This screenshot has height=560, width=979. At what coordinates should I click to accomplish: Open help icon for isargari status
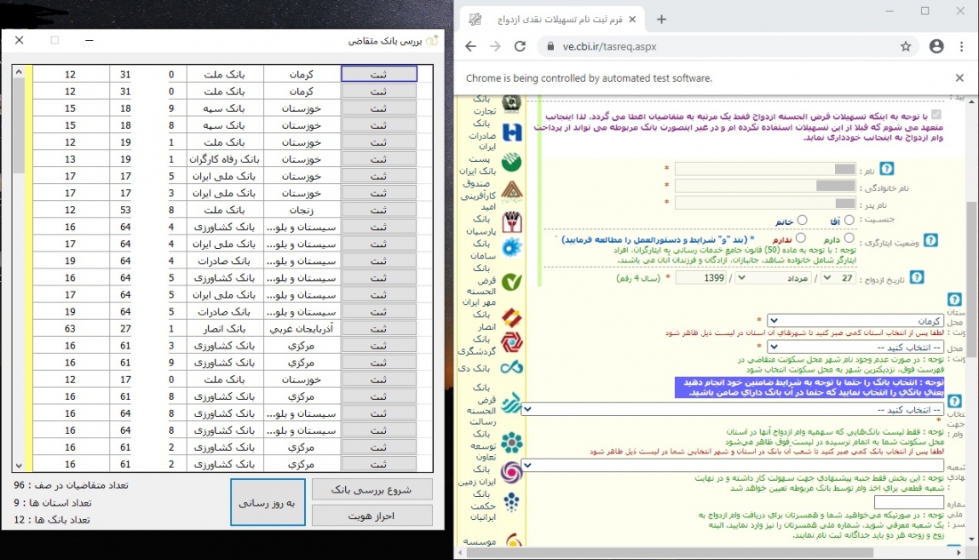coord(930,240)
